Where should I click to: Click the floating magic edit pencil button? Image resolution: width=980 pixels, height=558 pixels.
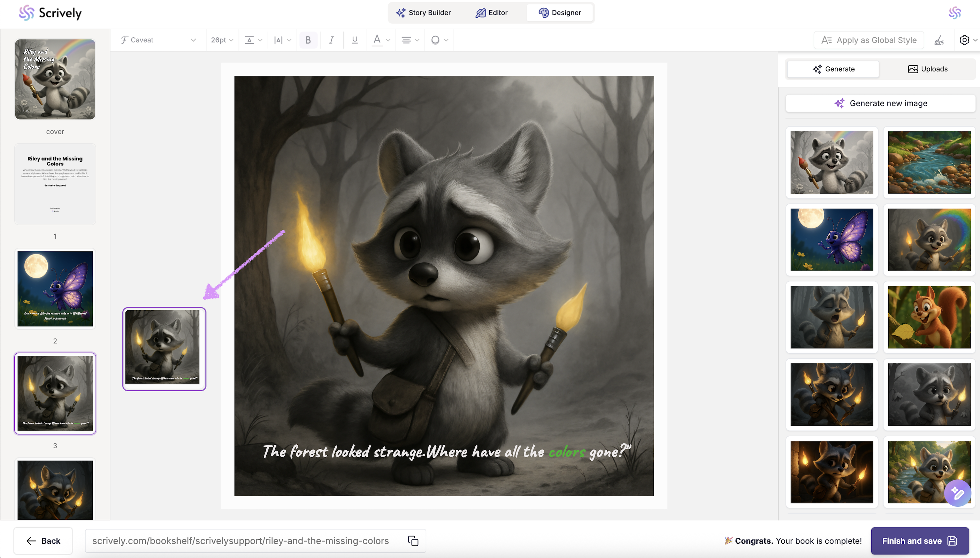coord(957,493)
